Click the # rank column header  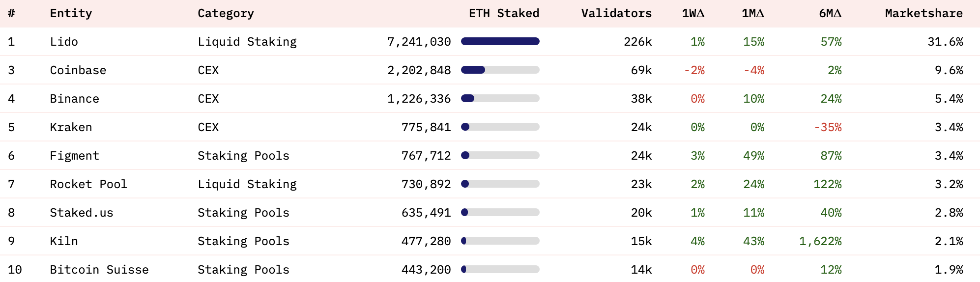coord(11,13)
